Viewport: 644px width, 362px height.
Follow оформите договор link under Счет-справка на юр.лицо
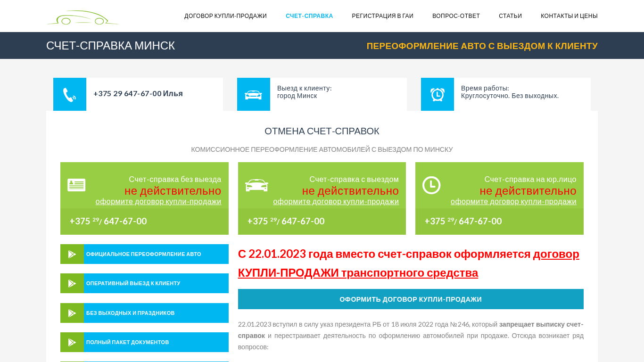(513, 202)
